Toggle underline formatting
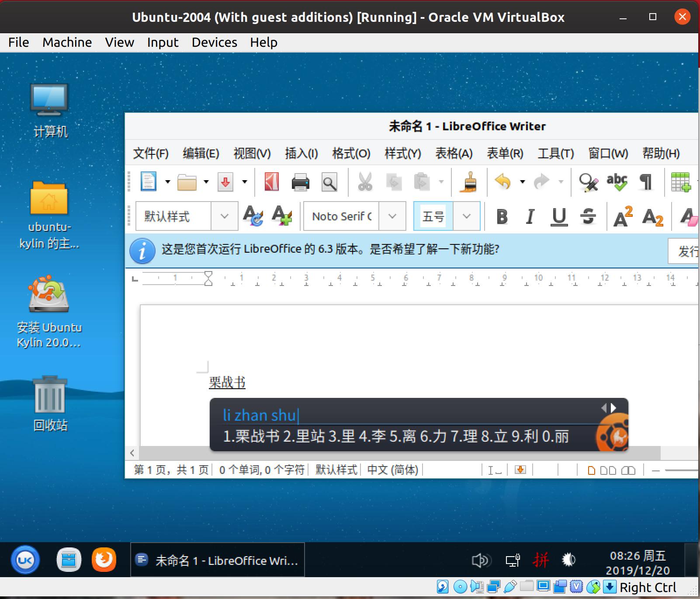Image resolution: width=700 pixels, height=599 pixels. click(559, 216)
